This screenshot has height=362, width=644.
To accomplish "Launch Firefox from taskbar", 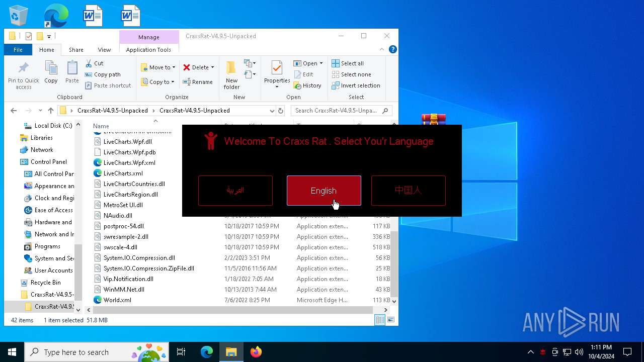I will (x=256, y=352).
